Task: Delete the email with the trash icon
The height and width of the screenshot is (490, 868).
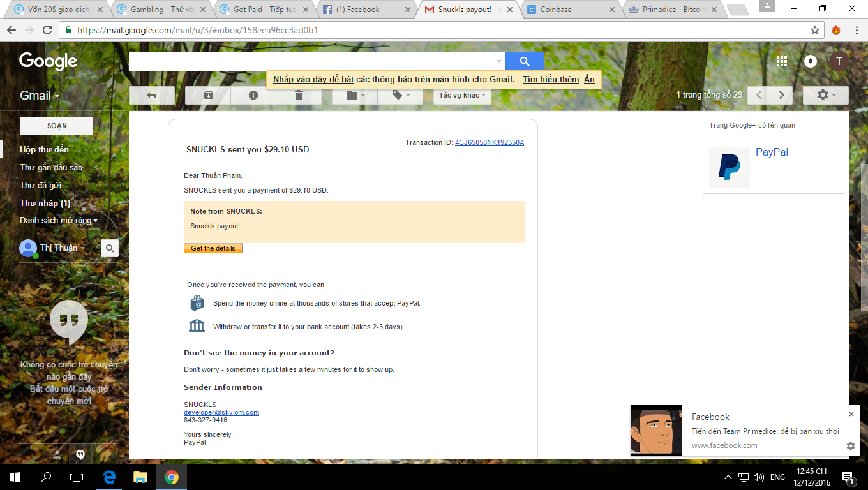Action: pos(299,95)
